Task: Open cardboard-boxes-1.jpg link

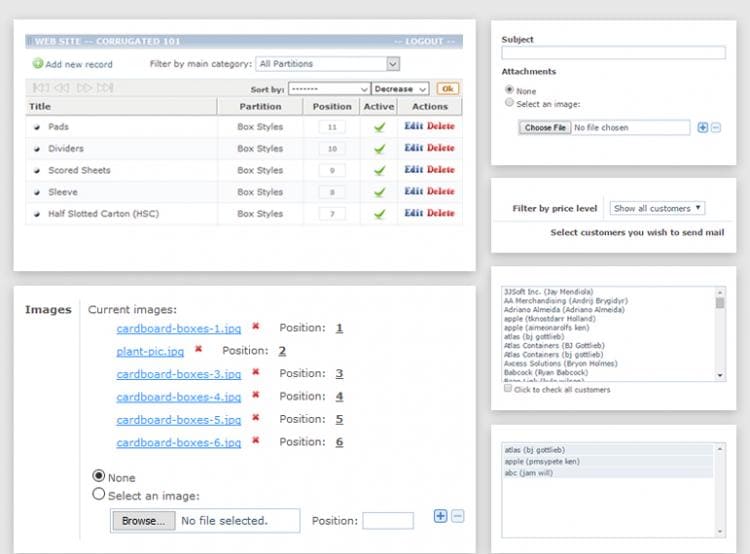Action: tap(178, 329)
